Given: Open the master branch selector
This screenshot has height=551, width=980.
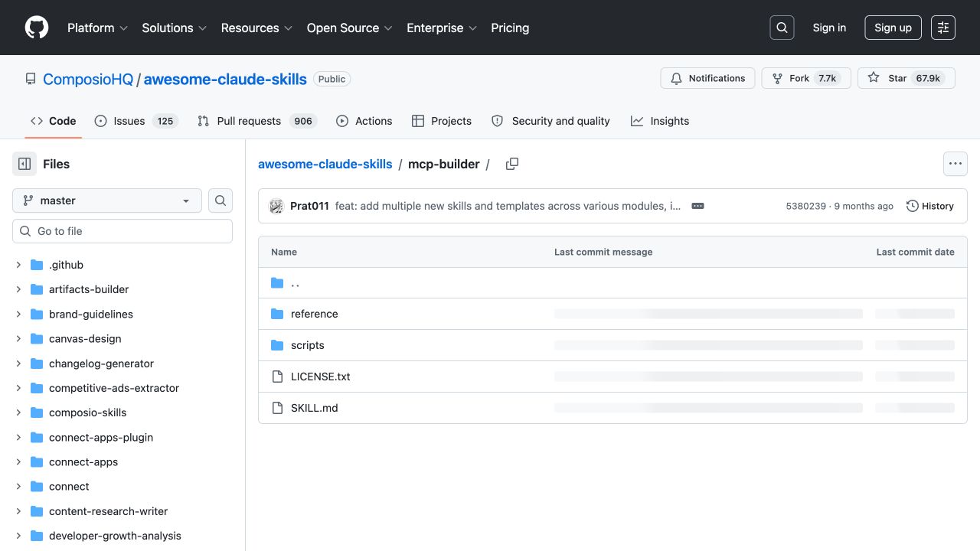Looking at the screenshot, I should (x=107, y=201).
